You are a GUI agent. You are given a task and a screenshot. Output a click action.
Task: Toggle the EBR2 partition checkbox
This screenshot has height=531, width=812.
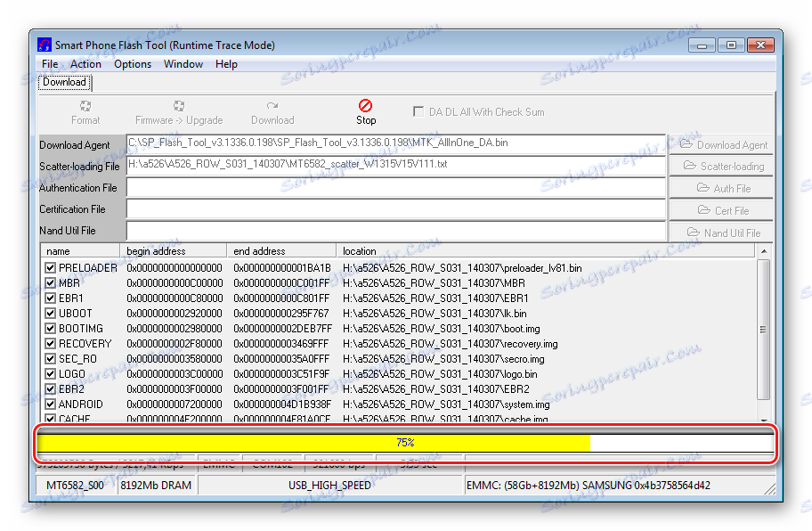click(50, 389)
